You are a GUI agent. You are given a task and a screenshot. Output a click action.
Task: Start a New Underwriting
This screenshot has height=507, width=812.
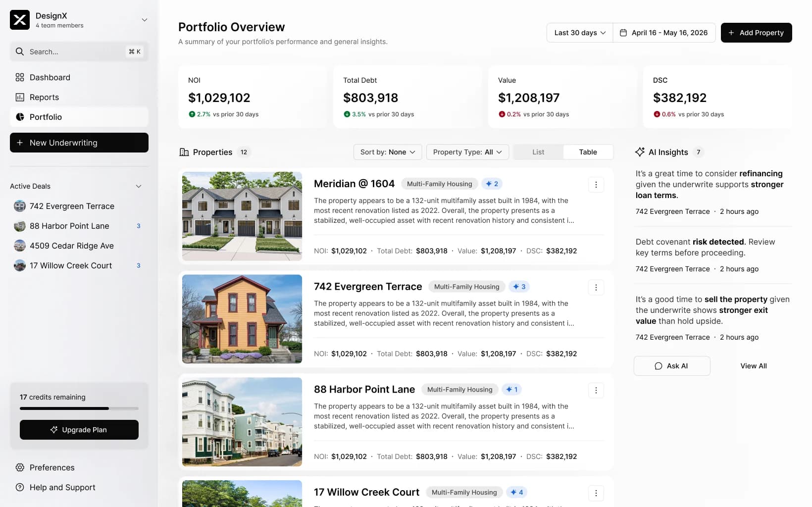79,143
